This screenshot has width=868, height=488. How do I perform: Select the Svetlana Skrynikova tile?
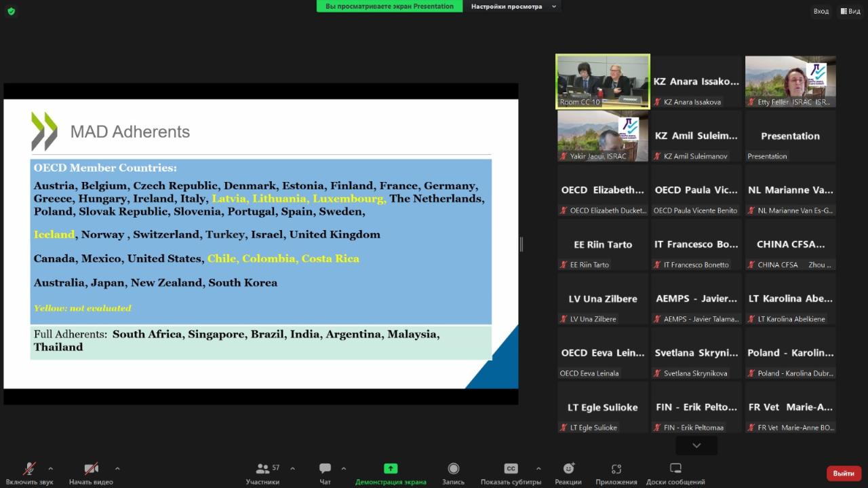[x=696, y=353]
